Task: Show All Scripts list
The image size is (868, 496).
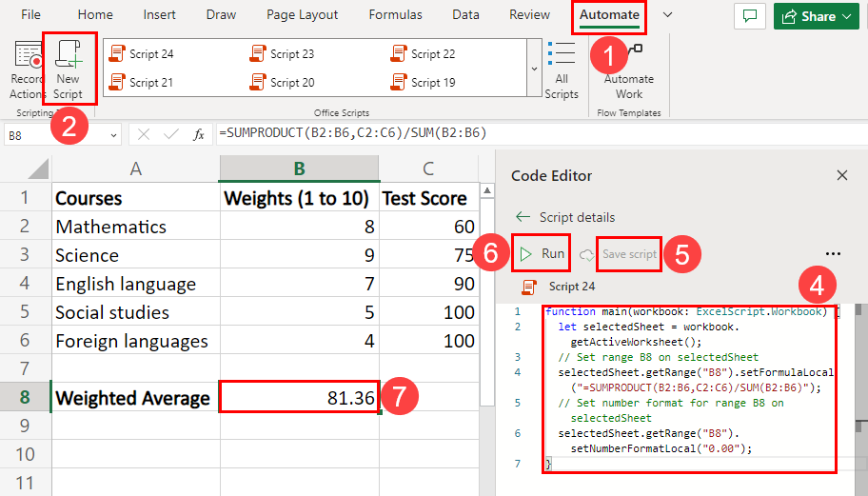Action: 562,69
